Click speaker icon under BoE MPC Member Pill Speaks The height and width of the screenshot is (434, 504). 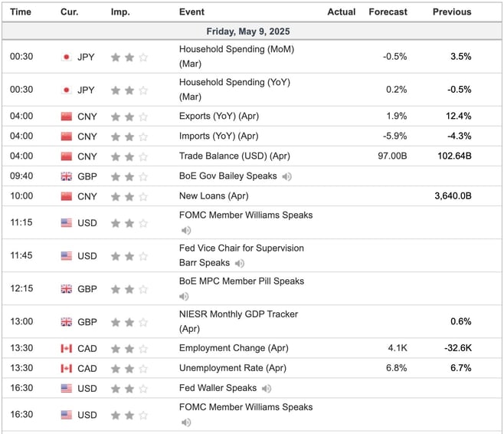184,296
